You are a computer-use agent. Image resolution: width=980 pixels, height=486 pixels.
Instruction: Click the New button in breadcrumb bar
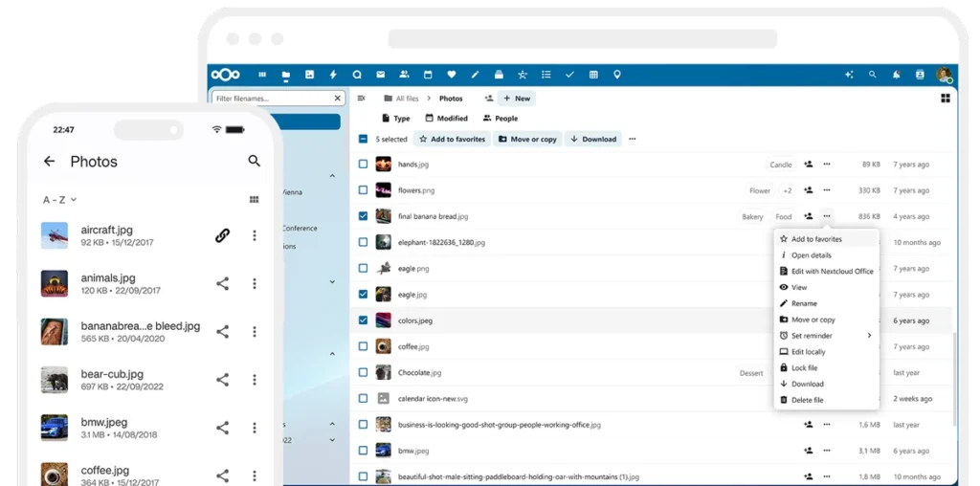point(516,99)
